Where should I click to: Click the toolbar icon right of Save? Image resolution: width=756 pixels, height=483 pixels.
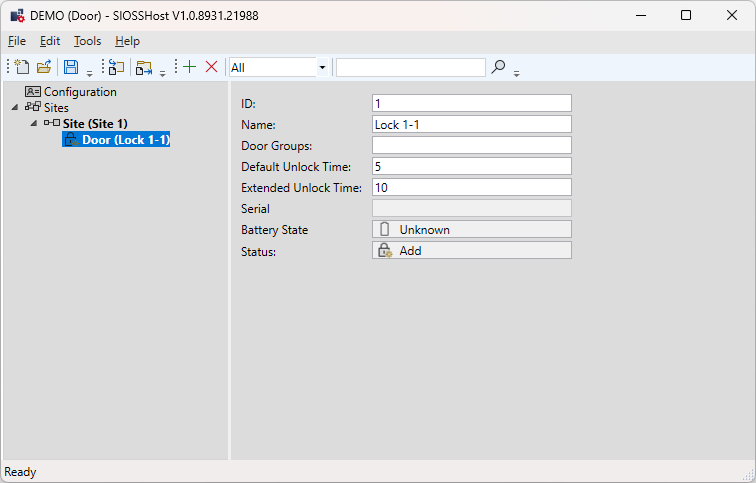117,67
